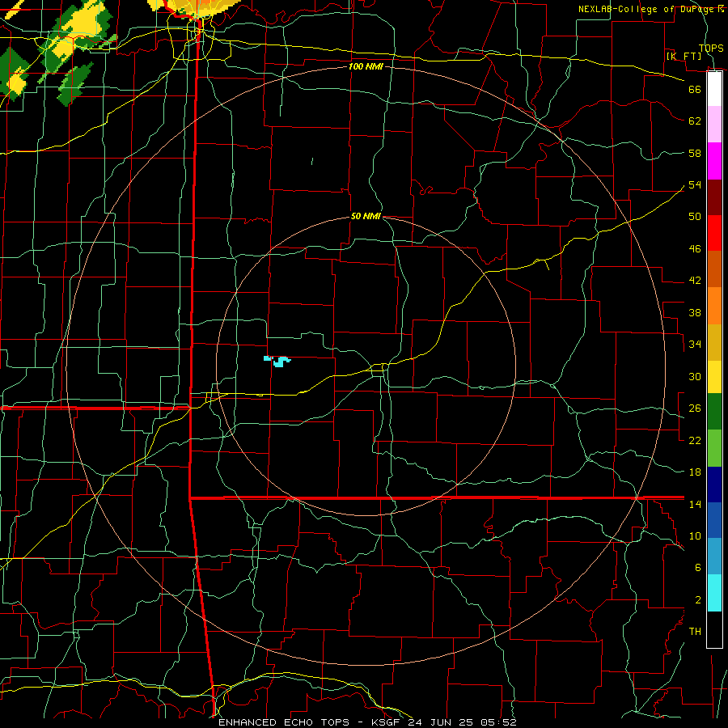Click the magenta legend swatch
This screenshot has width=728, height=728.
(714, 161)
